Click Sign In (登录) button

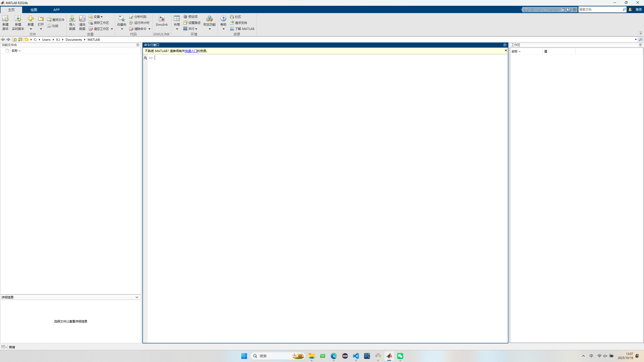(x=638, y=10)
